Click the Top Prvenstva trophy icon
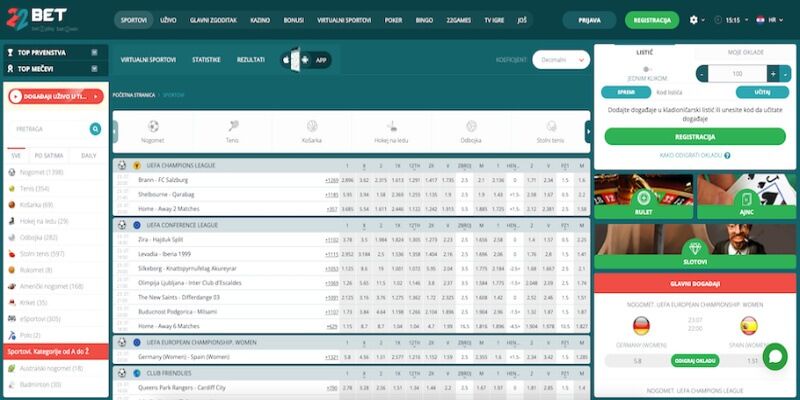 pos(11,53)
